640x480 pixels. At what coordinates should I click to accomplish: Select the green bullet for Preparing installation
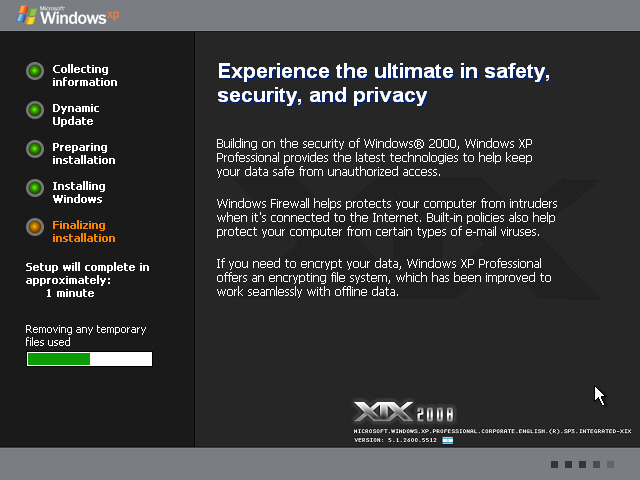35,149
